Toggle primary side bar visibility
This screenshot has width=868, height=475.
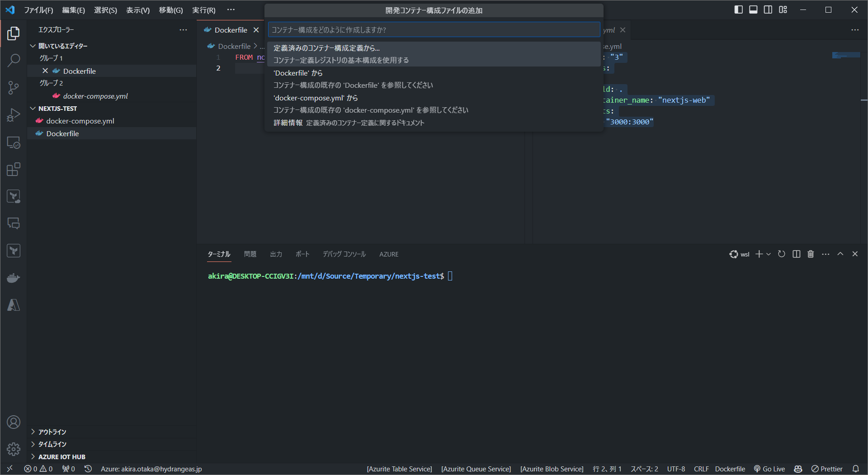(739, 10)
